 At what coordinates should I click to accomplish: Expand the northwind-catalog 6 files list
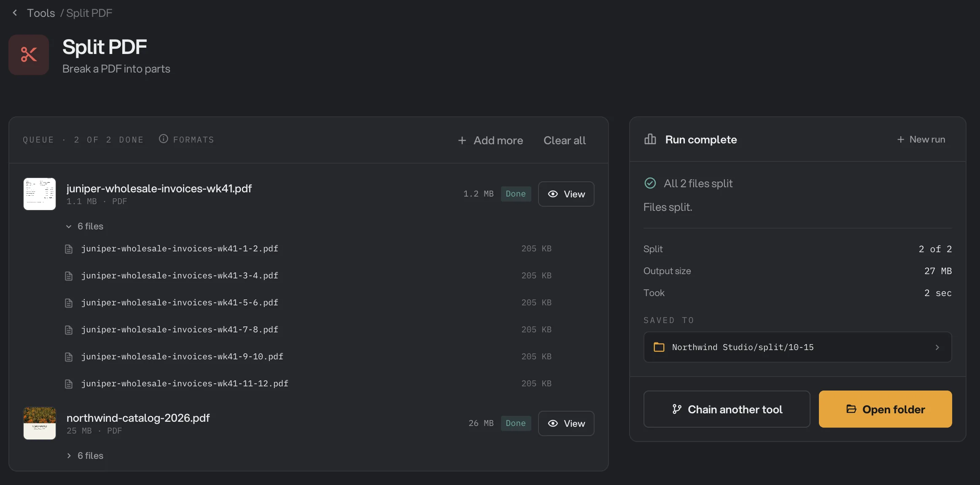pyautogui.click(x=84, y=456)
